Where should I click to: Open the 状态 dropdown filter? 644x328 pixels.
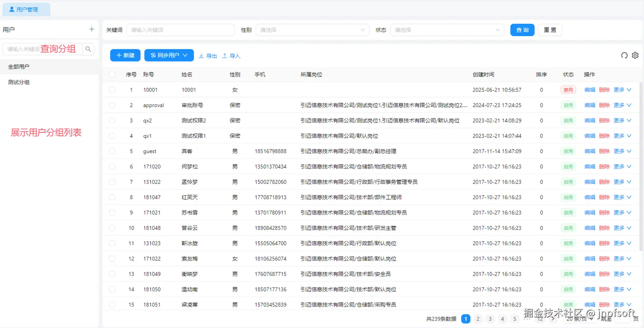[447, 30]
